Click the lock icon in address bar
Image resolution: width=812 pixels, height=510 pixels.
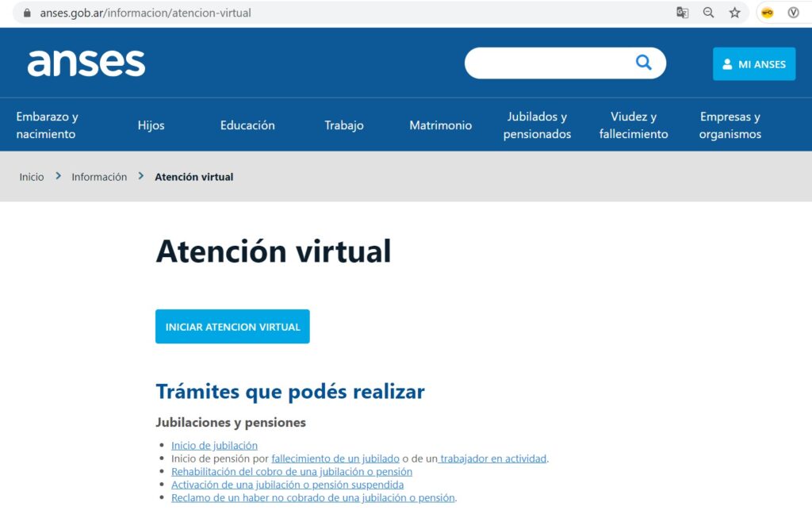click(27, 13)
